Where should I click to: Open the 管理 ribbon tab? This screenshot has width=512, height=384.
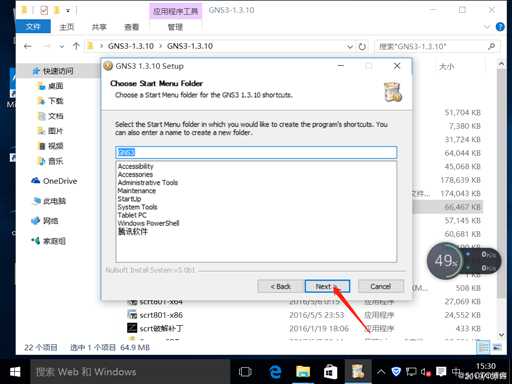pyautogui.click(x=175, y=27)
